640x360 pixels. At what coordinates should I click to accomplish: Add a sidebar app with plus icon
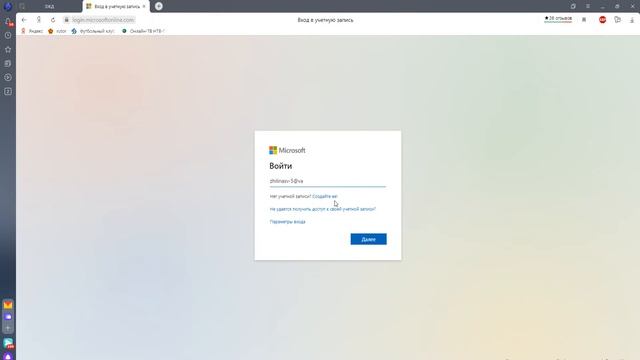pos(8,328)
